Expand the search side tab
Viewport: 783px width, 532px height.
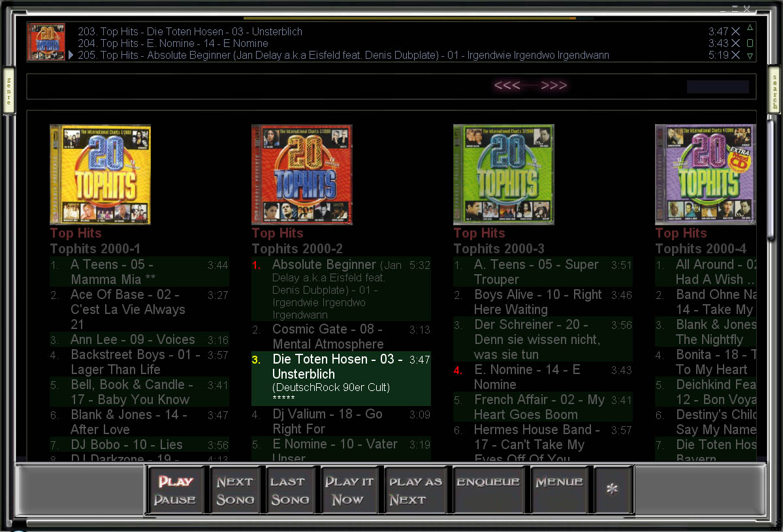tap(775, 90)
